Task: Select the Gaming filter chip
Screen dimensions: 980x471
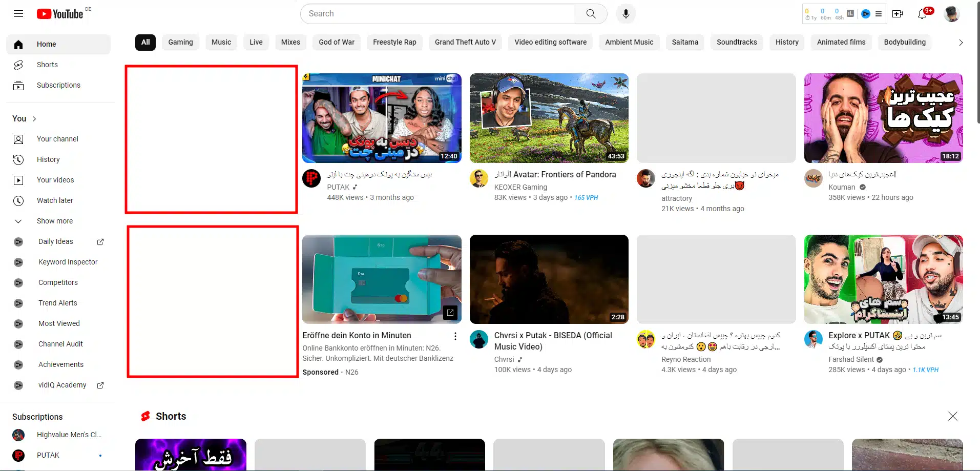Action: tap(180, 42)
